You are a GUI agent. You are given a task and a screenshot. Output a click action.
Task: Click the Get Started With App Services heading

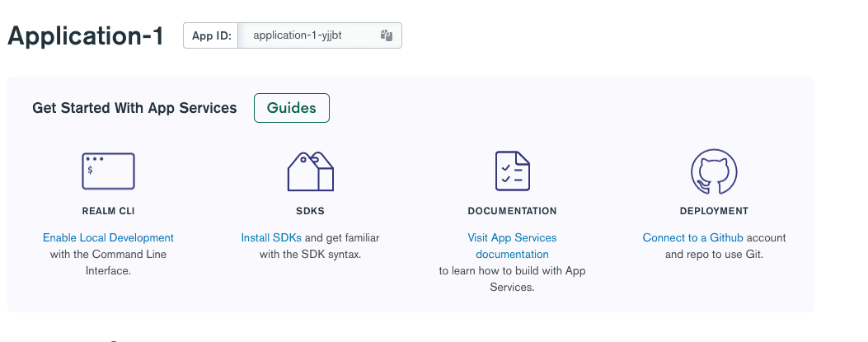134,108
